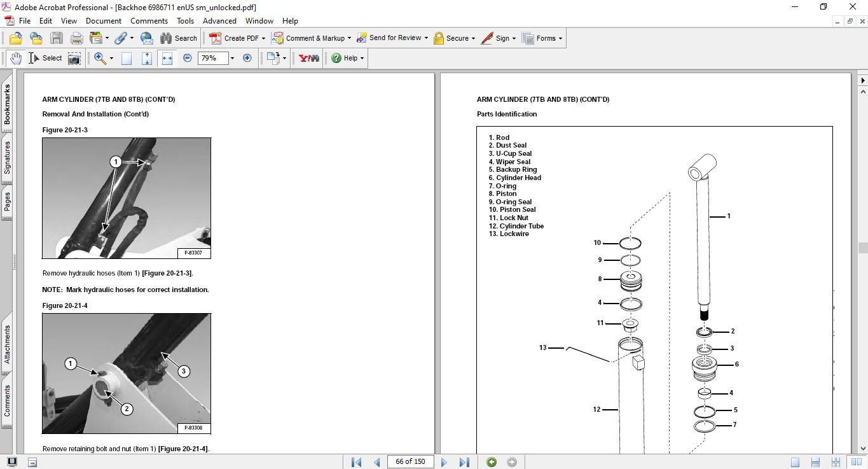Switch to Continuous - Facing layout
This screenshot has height=469, width=868.
coord(836,463)
